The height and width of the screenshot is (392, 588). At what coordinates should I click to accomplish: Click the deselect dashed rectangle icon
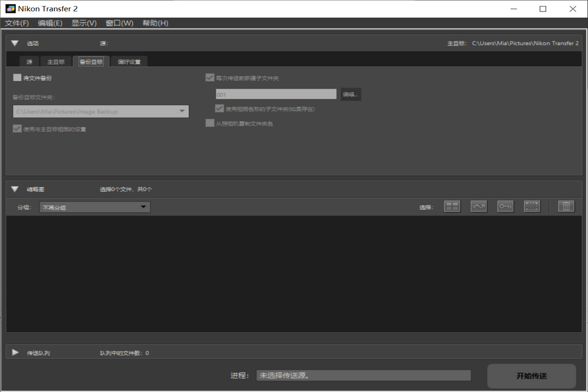click(x=532, y=206)
